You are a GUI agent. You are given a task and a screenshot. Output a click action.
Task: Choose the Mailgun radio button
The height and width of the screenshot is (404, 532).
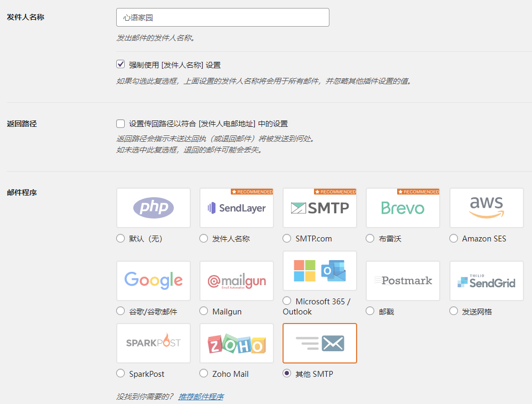(204, 311)
